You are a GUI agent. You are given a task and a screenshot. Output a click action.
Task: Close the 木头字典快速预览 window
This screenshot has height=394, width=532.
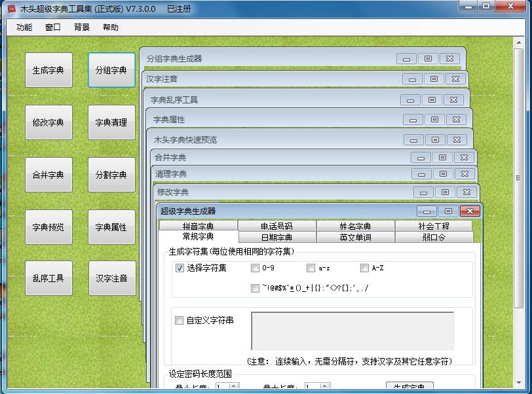coord(457,139)
